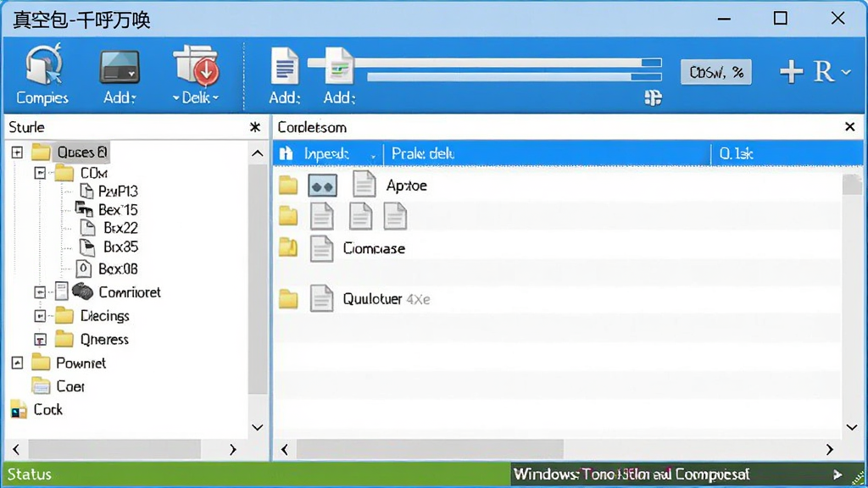Click the Add button with monitor icon

click(119, 68)
